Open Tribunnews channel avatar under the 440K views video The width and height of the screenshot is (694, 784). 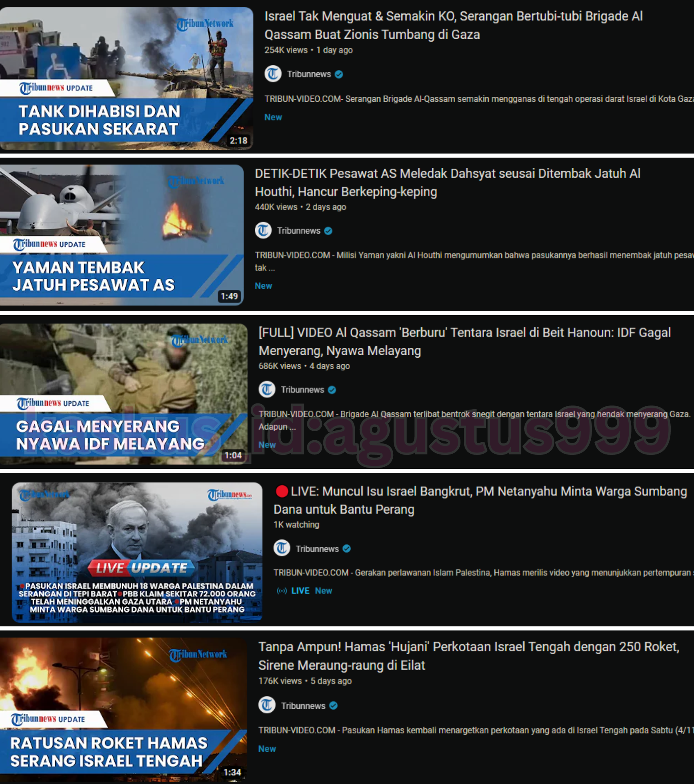[x=263, y=230]
